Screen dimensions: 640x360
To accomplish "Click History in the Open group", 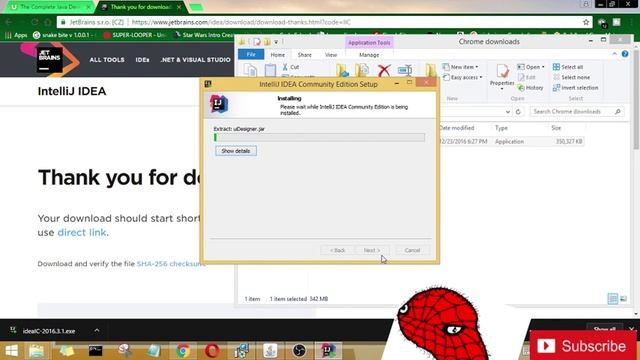I will pos(530,88).
